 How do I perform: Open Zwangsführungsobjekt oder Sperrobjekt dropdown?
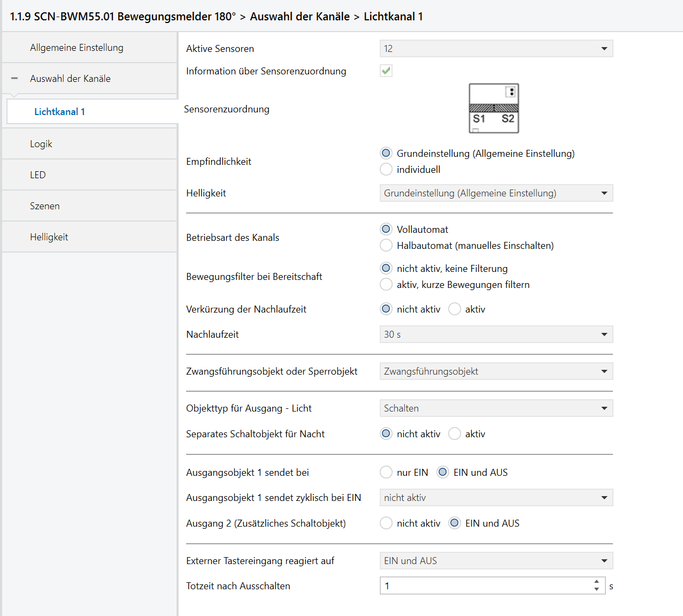tap(496, 371)
